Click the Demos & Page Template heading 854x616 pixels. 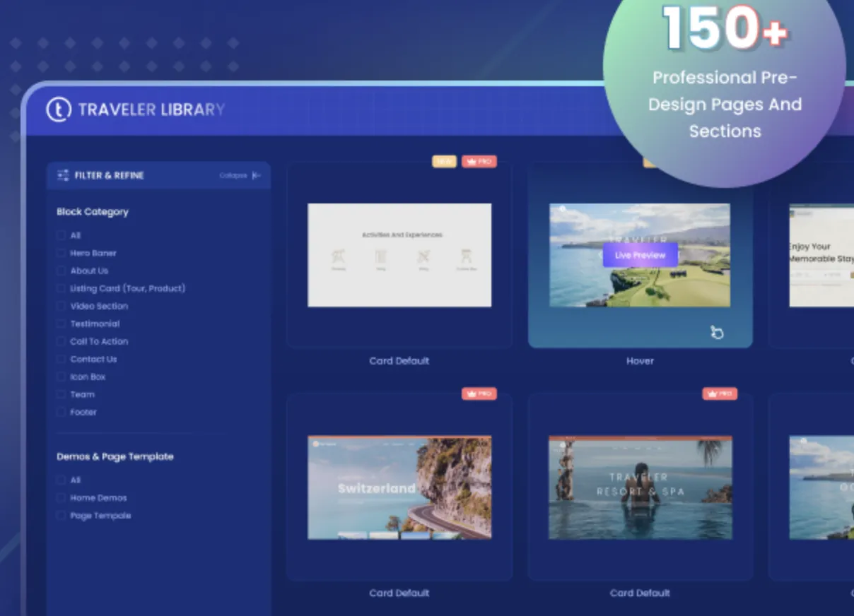point(115,456)
